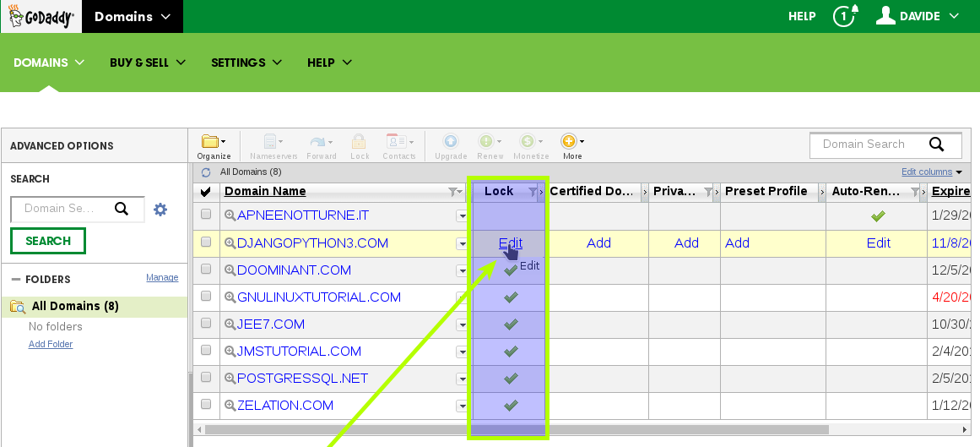Check the JEE7.COM row checkbox

pyautogui.click(x=206, y=323)
